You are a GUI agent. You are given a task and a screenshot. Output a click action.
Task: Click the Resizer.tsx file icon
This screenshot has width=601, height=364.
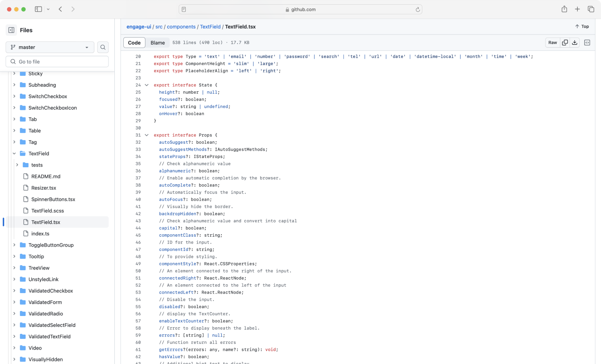coord(26,188)
